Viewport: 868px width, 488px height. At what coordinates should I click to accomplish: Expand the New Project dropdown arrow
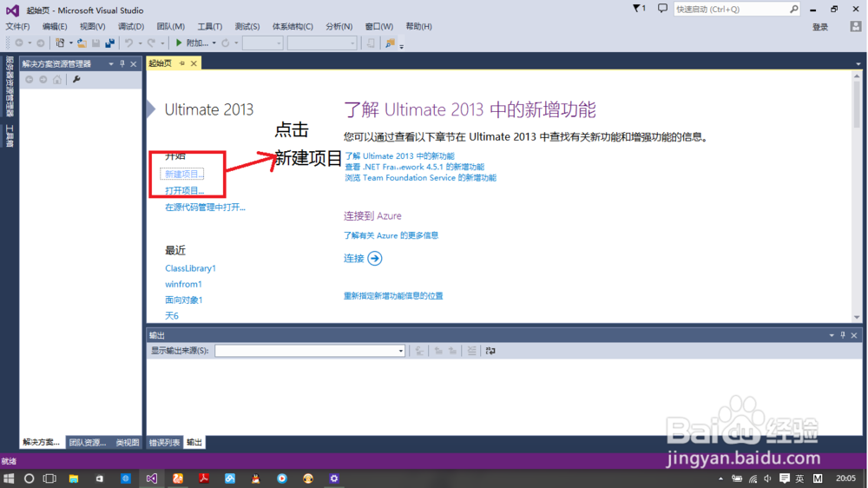pos(71,43)
